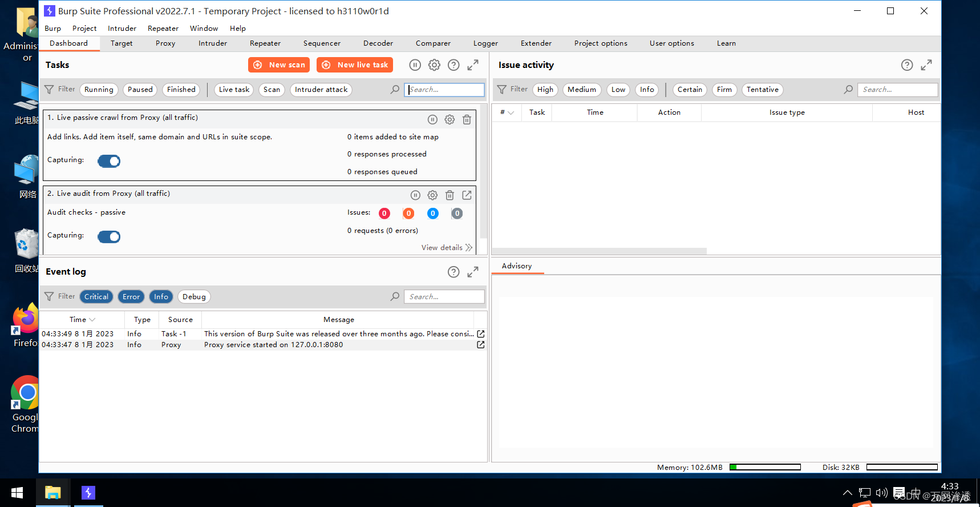Open Live audit task in new window
The width and height of the screenshot is (980, 507).
(x=467, y=195)
